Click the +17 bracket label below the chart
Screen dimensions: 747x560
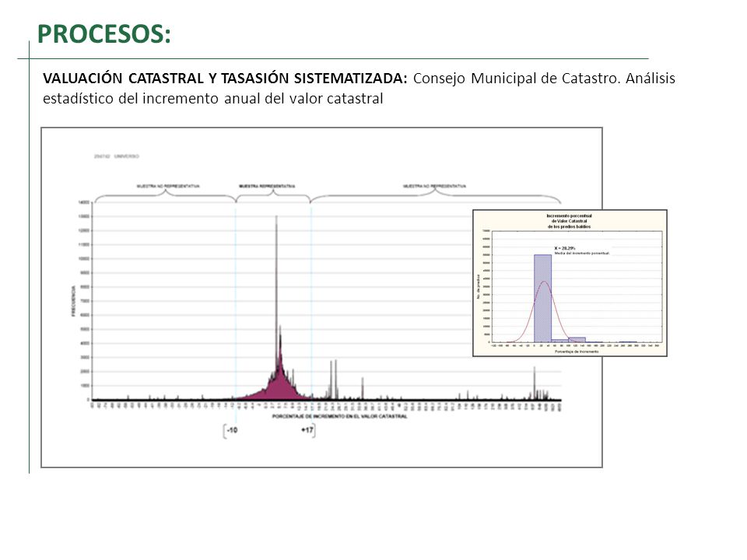307,430
